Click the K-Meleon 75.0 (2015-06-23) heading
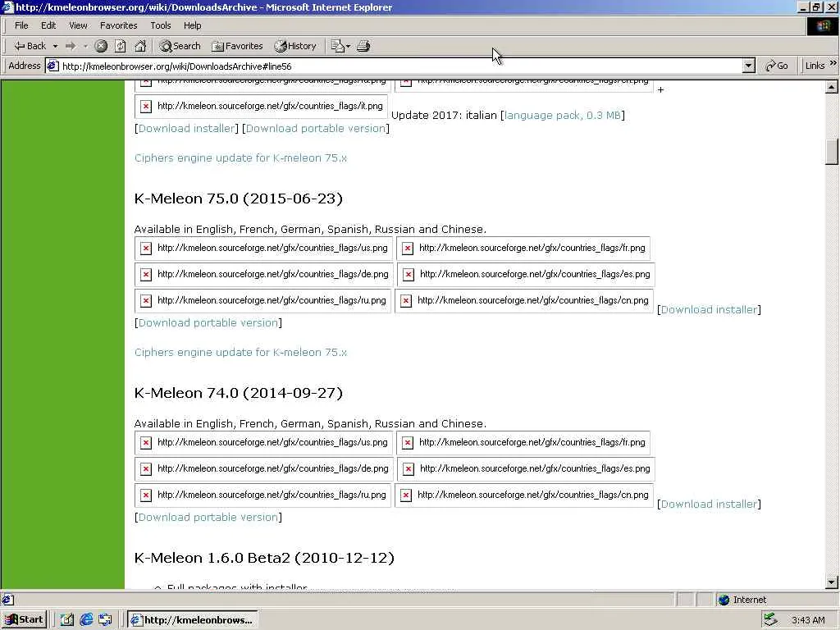This screenshot has width=840, height=630. point(239,199)
